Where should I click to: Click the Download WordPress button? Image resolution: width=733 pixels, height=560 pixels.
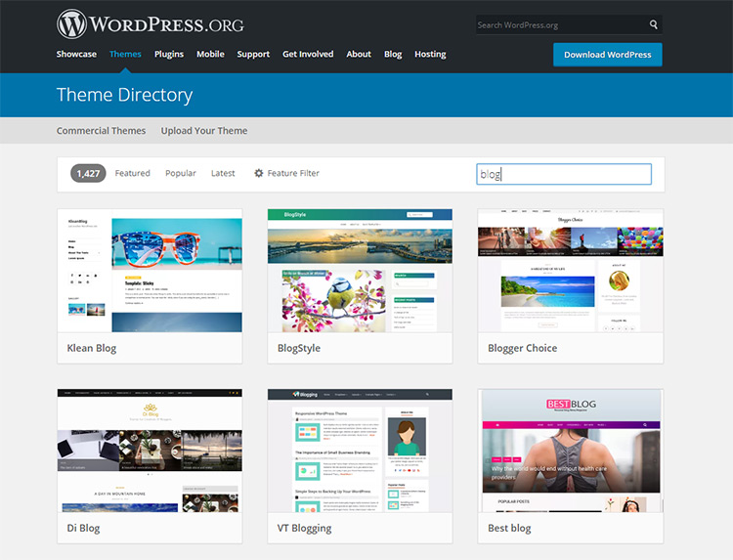608,55
